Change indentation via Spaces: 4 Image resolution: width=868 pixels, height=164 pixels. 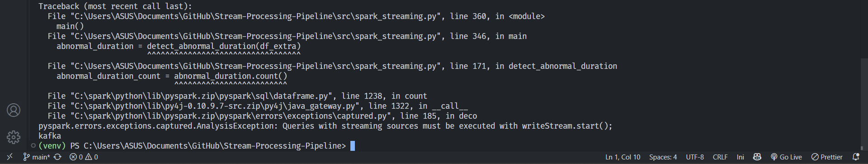(663, 157)
